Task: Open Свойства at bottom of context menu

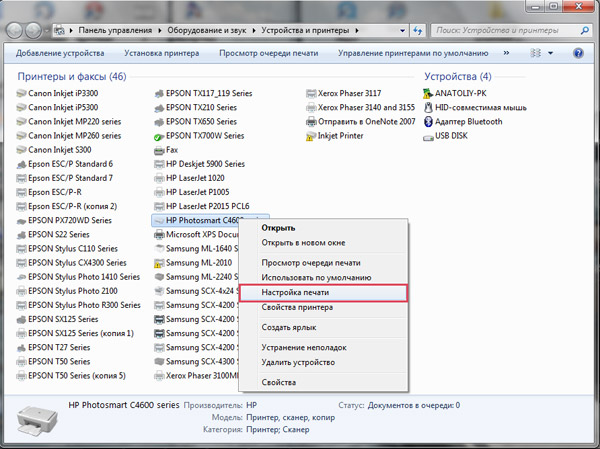Action: tap(323, 382)
